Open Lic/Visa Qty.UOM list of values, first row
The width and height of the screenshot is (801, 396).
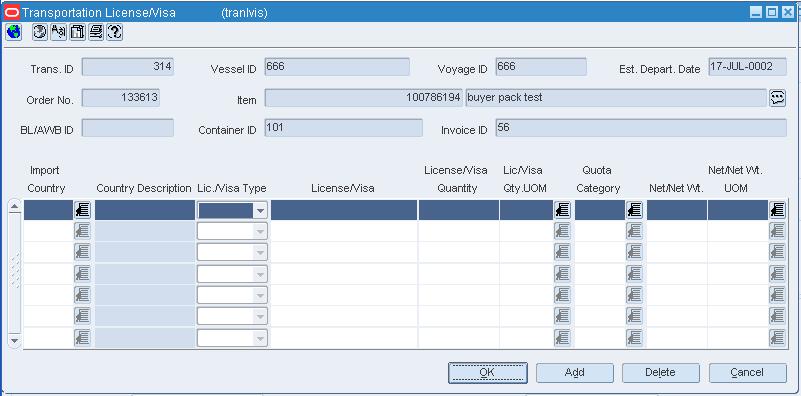coord(562,210)
